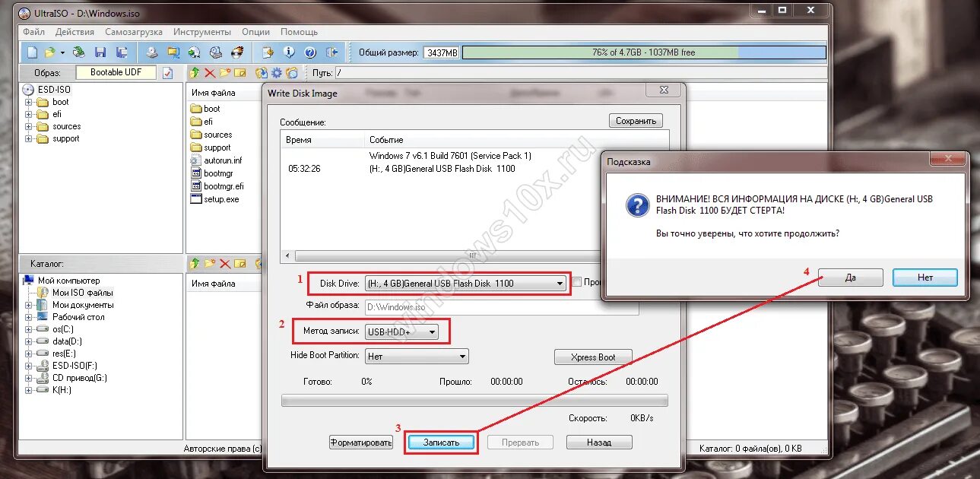Click the Exit door icon

pyautogui.click(x=331, y=52)
